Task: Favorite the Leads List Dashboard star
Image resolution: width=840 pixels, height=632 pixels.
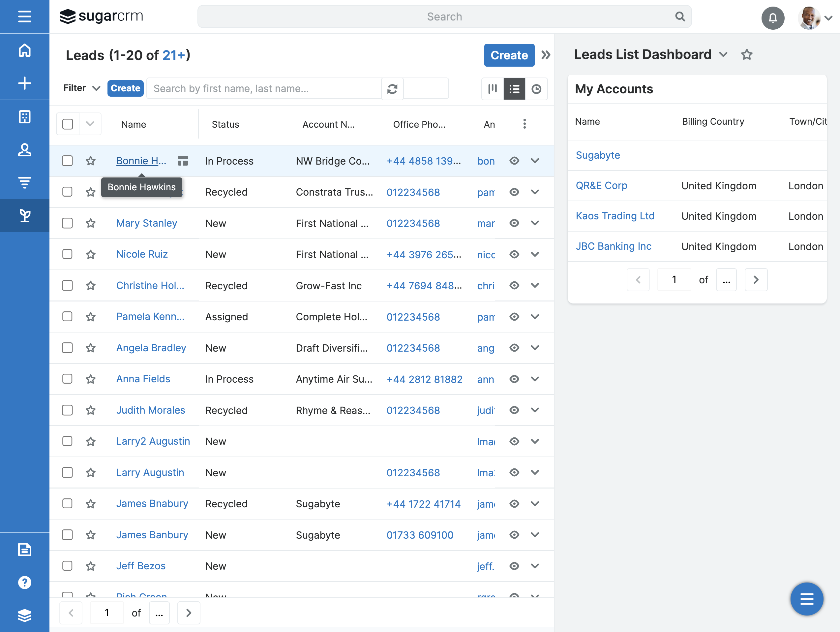Action: coord(747,55)
